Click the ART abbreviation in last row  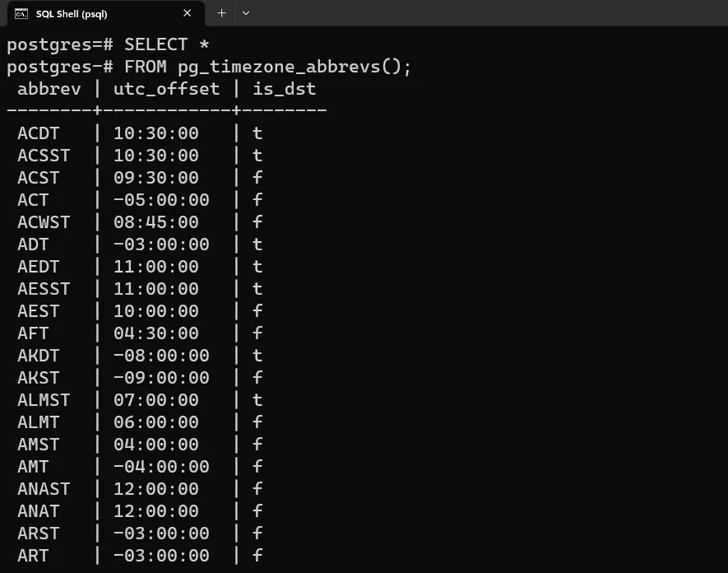pyautogui.click(x=33, y=556)
